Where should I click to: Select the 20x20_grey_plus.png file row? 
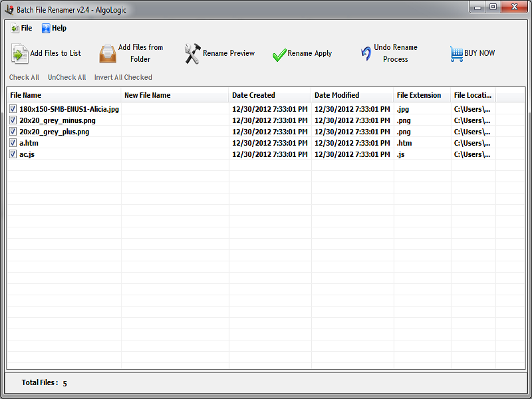(55, 132)
